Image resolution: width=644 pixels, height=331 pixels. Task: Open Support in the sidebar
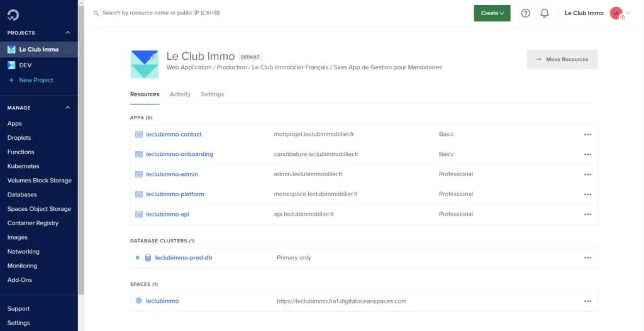(18, 308)
